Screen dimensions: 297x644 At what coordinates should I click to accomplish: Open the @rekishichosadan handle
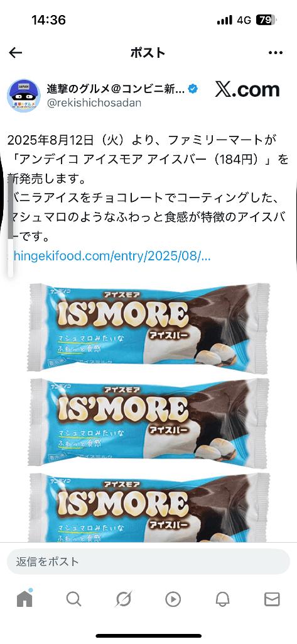click(x=94, y=103)
